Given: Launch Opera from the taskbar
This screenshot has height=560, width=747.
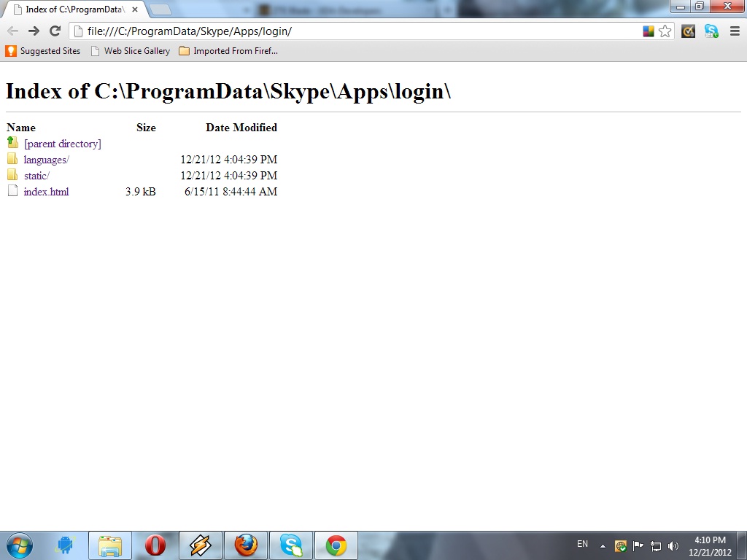Looking at the screenshot, I should tap(155, 545).
